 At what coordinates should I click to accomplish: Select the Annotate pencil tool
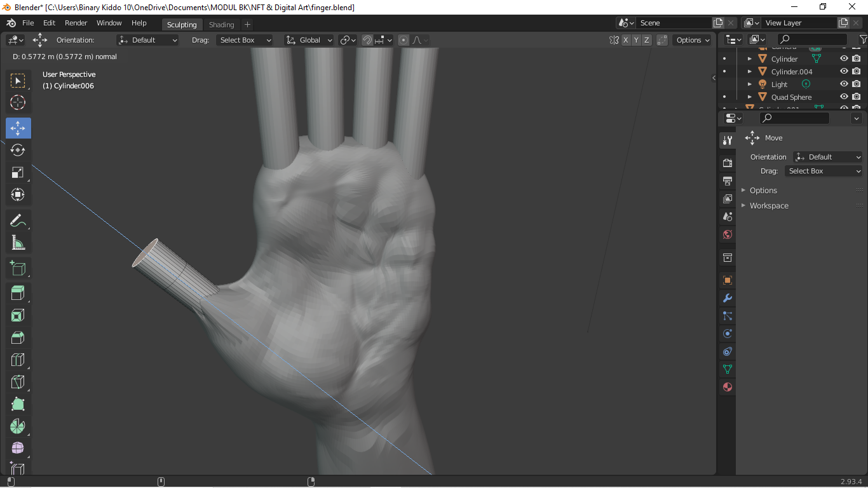pos(18,220)
